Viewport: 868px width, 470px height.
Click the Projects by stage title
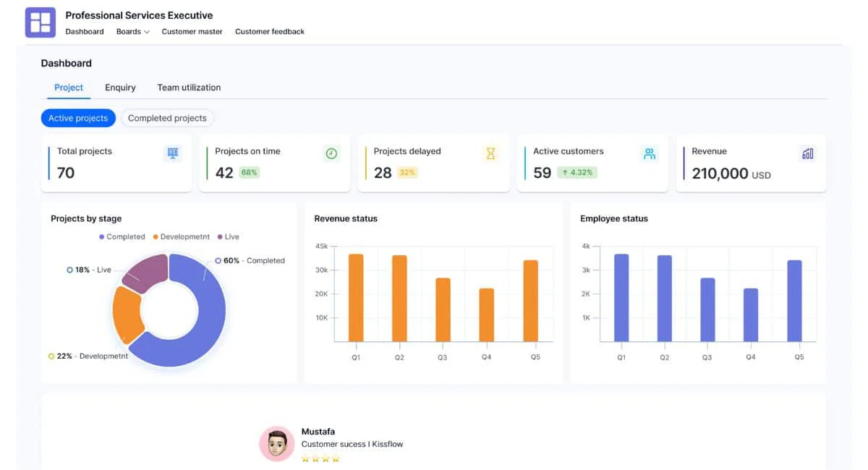click(x=86, y=218)
